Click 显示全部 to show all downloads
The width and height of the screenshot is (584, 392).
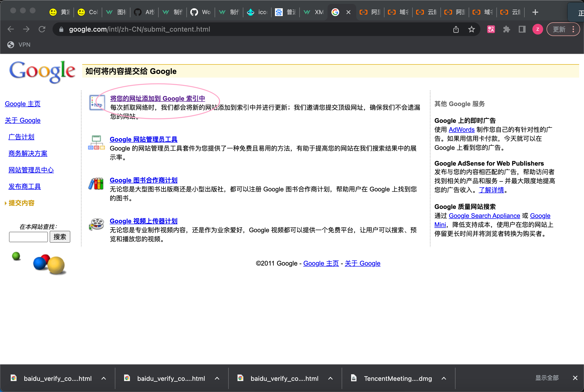point(547,378)
